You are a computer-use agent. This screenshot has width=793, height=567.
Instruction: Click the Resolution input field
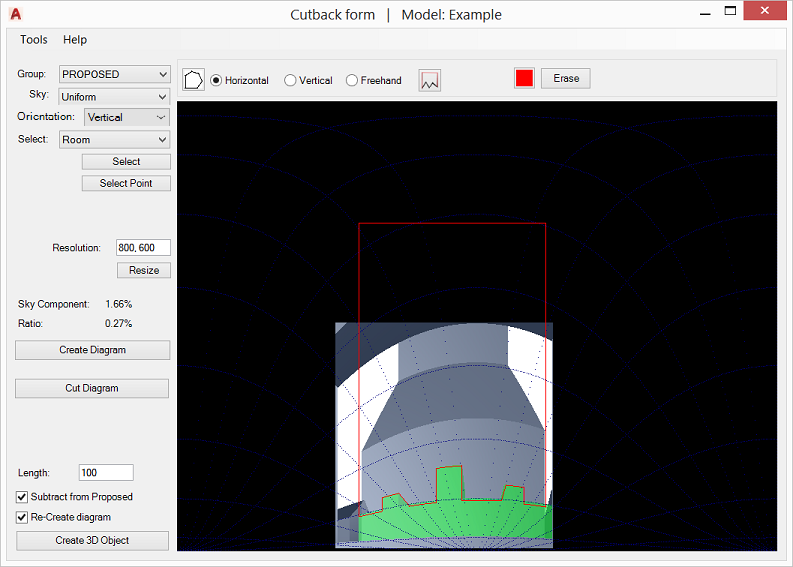pos(143,247)
